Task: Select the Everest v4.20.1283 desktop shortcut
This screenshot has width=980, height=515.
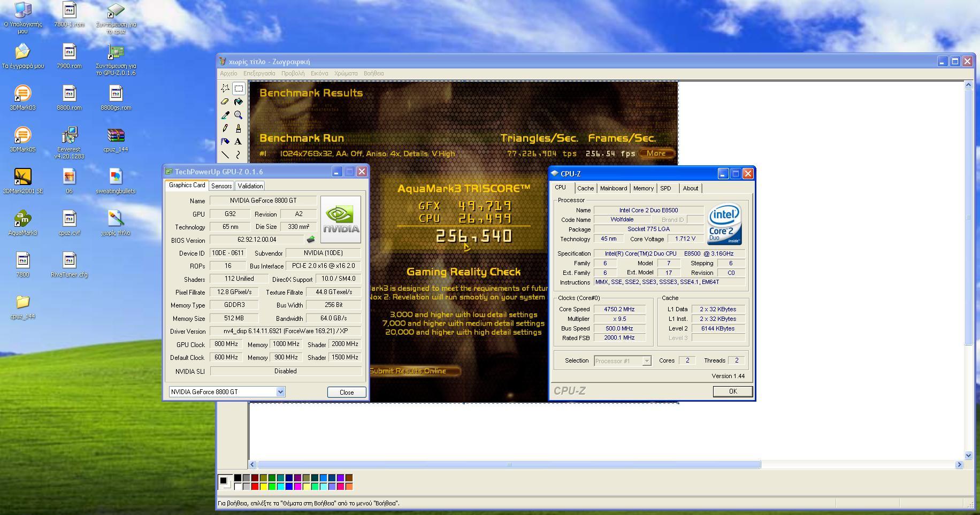Action: pos(69,143)
